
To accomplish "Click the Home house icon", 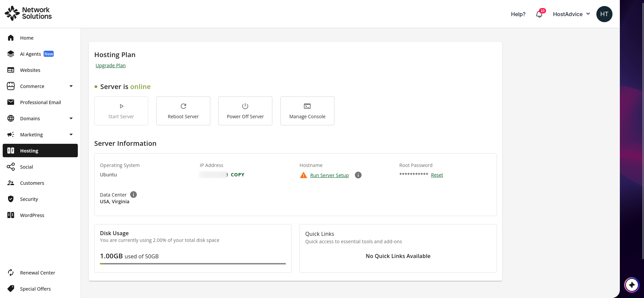I will pos(11,38).
